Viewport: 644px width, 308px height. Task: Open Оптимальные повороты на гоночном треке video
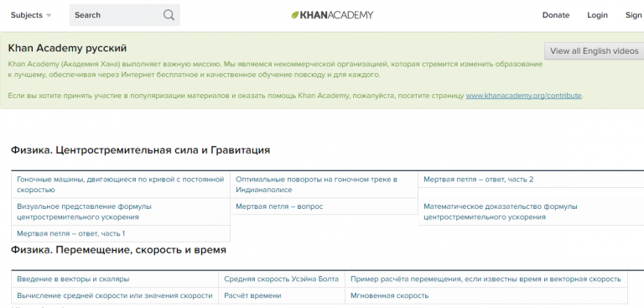(x=317, y=185)
